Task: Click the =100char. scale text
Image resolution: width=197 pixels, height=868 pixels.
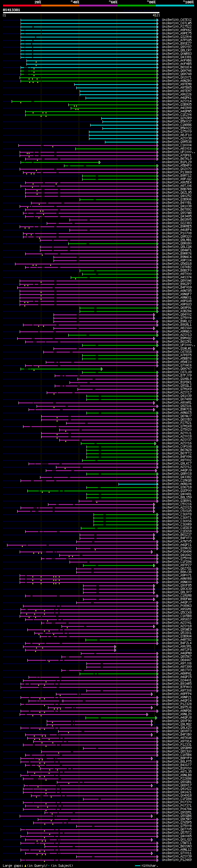Action: point(149,865)
